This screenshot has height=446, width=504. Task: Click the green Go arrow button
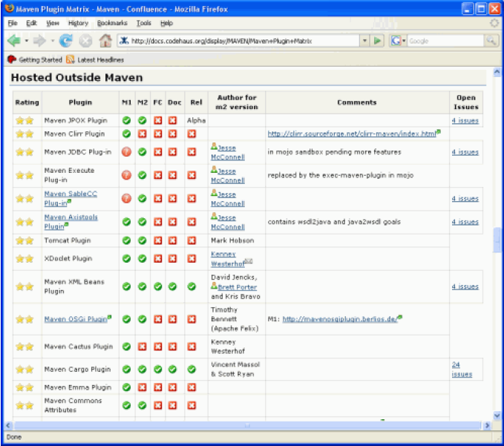tap(377, 41)
